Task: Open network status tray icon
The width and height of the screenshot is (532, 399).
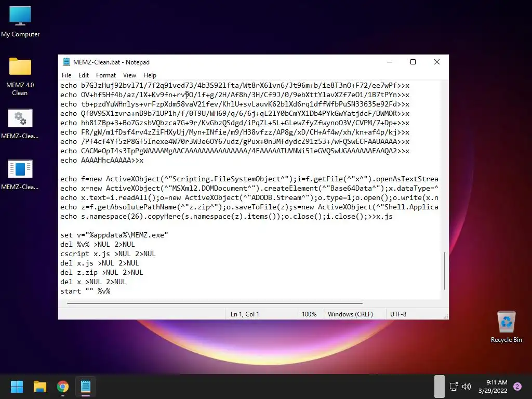Action: click(x=454, y=387)
